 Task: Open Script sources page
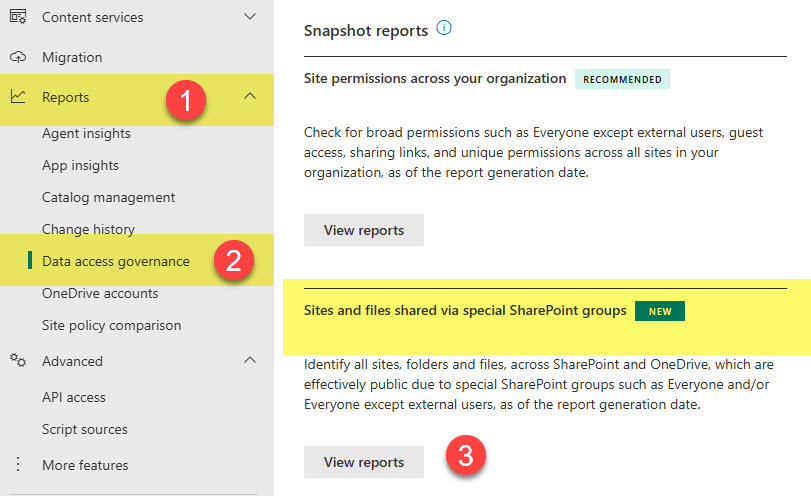coord(84,429)
